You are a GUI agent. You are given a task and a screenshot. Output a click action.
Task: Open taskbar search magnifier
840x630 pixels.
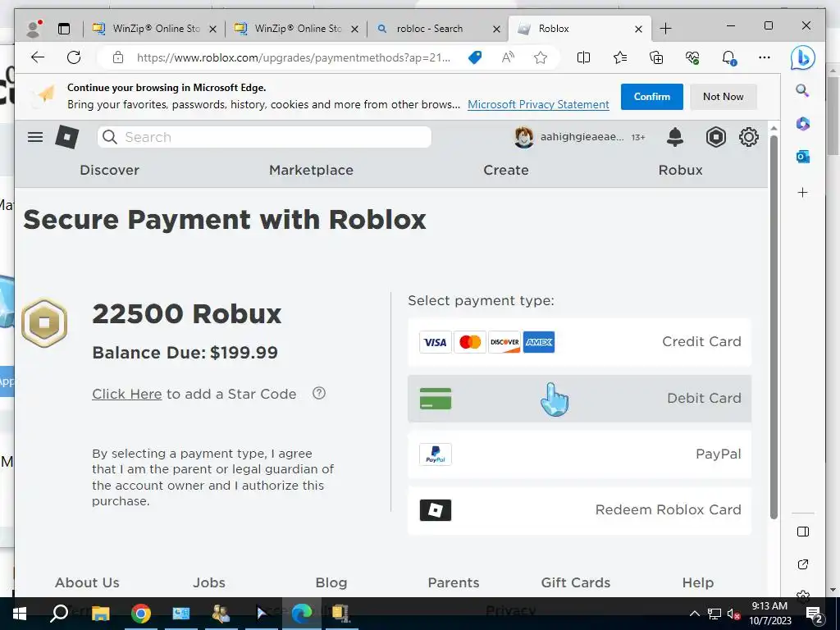click(x=59, y=614)
